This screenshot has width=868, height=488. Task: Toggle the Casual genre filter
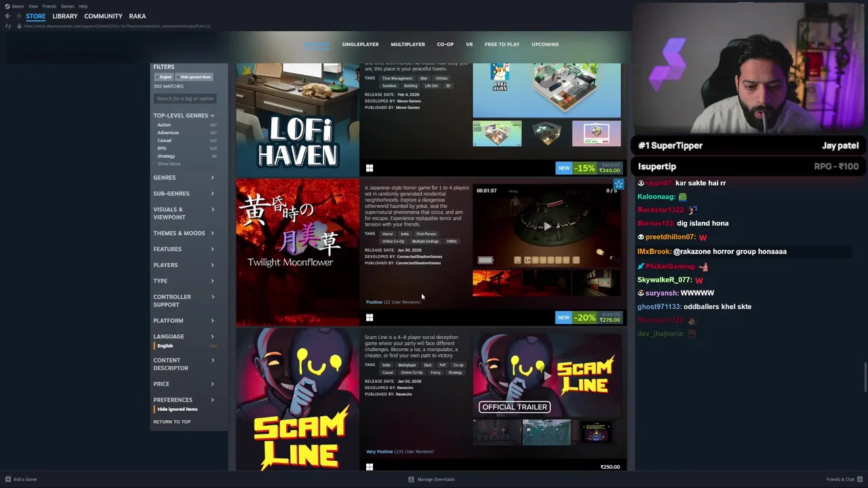pos(164,140)
